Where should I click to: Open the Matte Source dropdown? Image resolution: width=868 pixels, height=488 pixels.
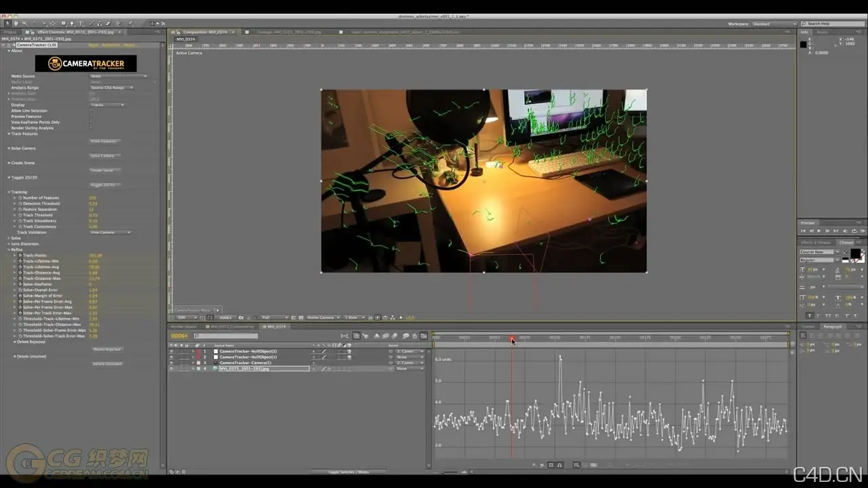tap(118, 76)
